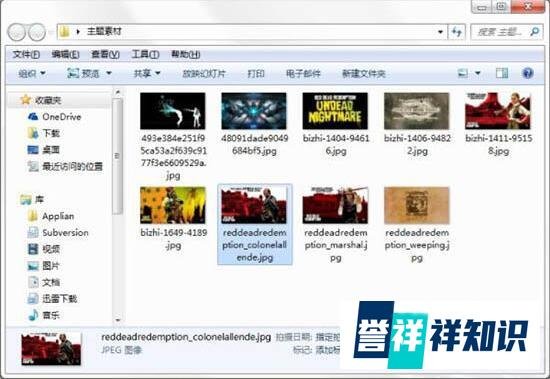Open the 迅雷下载 library
Image resolution: width=550 pixels, height=379 pixels.
tap(52, 299)
